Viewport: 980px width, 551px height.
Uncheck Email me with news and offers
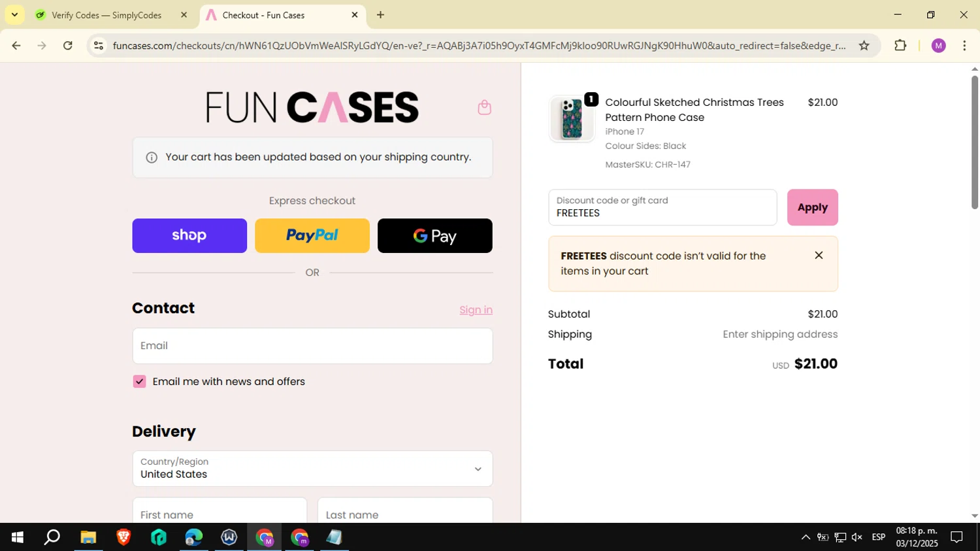click(139, 382)
